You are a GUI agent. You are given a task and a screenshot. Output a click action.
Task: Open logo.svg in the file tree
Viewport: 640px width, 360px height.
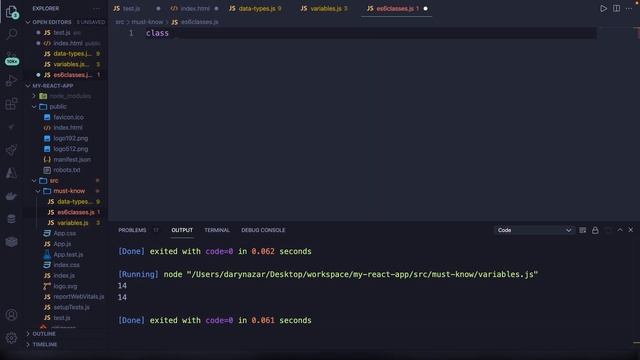[x=66, y=286]
